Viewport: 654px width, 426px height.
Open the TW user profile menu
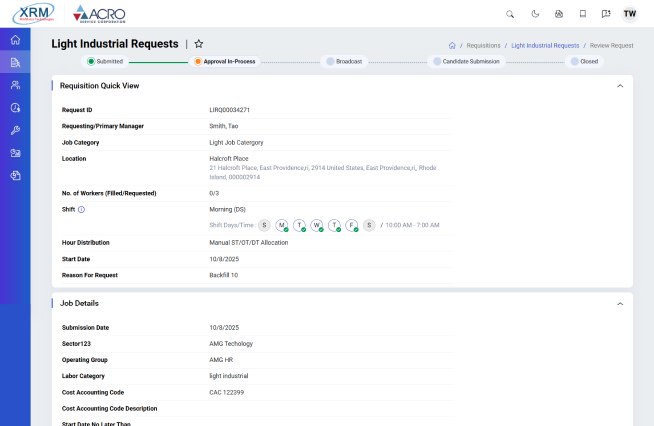click(629, 14)
